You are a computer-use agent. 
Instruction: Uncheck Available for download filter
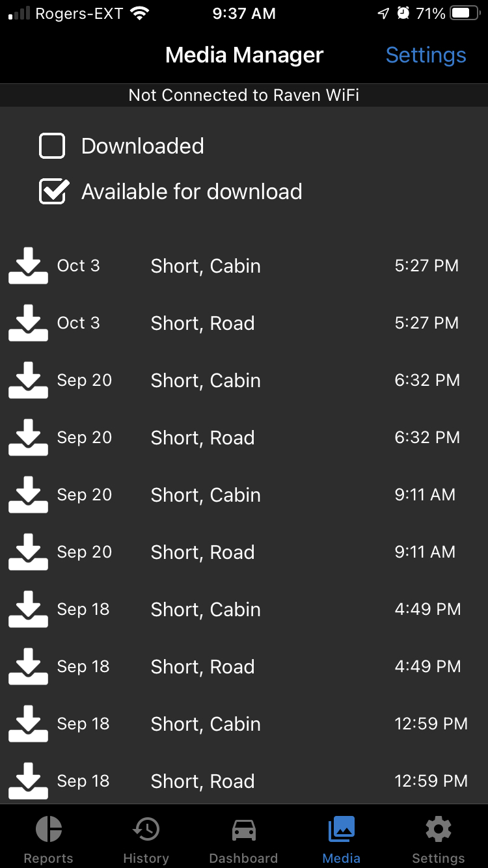(53, 192)
